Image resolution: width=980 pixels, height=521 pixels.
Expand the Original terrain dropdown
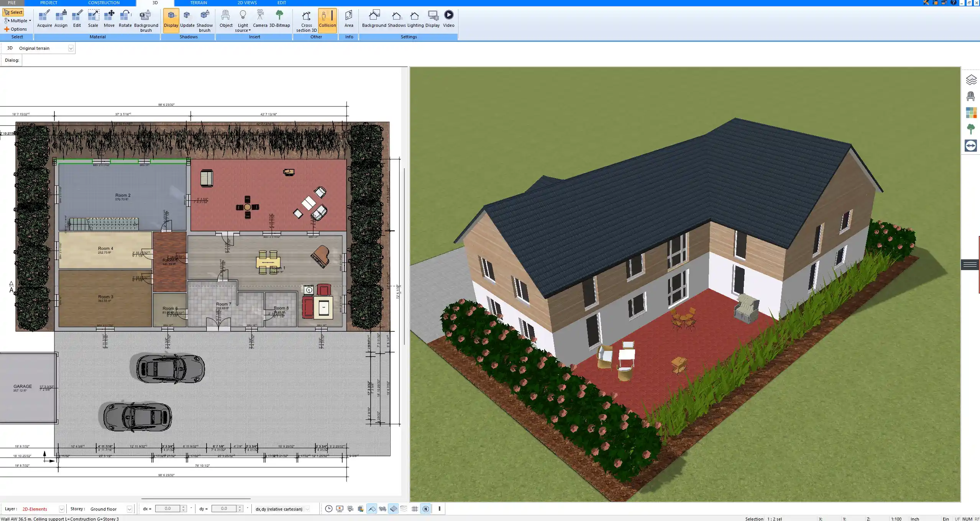[71, 48]
